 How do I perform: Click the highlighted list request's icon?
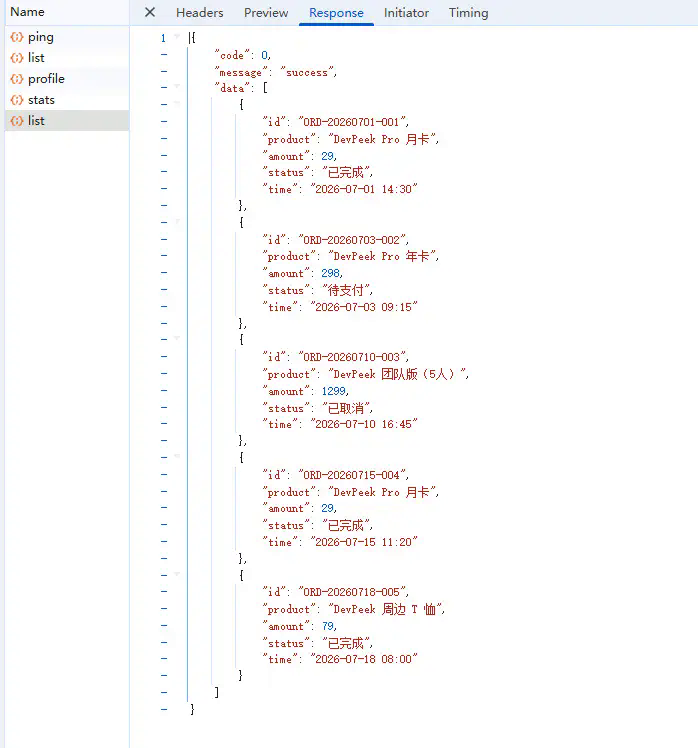(17, 121)
